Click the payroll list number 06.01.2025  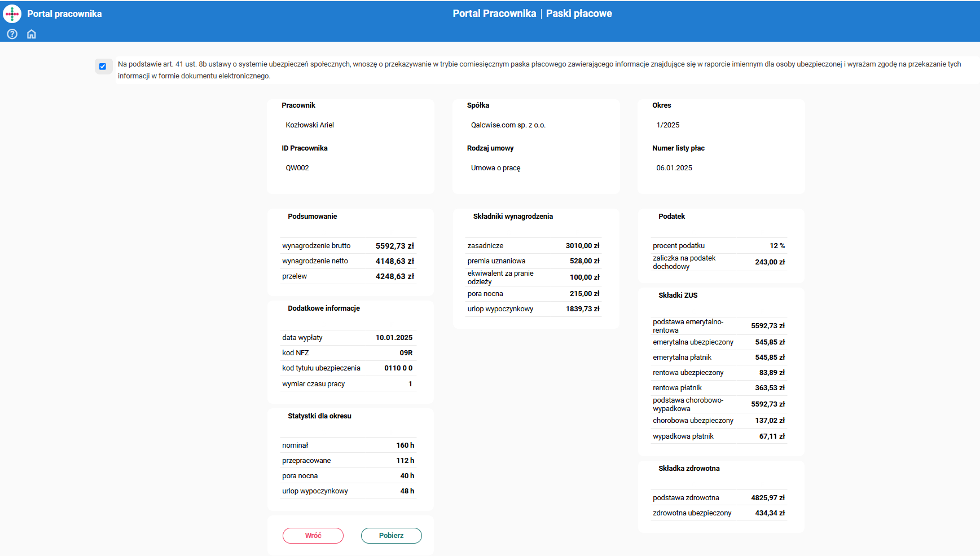tap(674, 168)
